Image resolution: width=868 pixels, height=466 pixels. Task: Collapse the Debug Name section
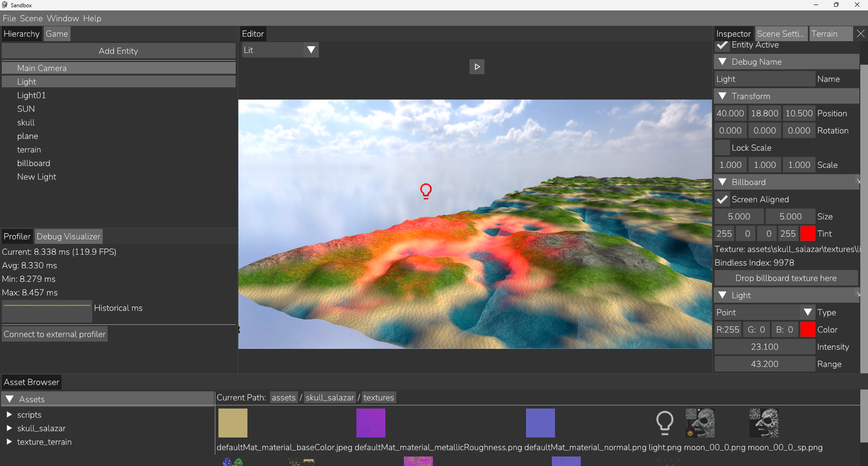coord(722,62)
